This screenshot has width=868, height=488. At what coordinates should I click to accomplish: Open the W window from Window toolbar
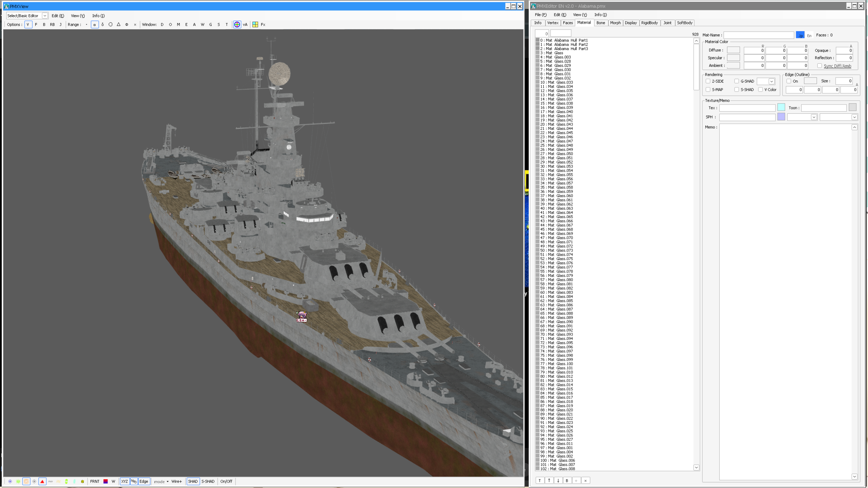tap(202, 24)
